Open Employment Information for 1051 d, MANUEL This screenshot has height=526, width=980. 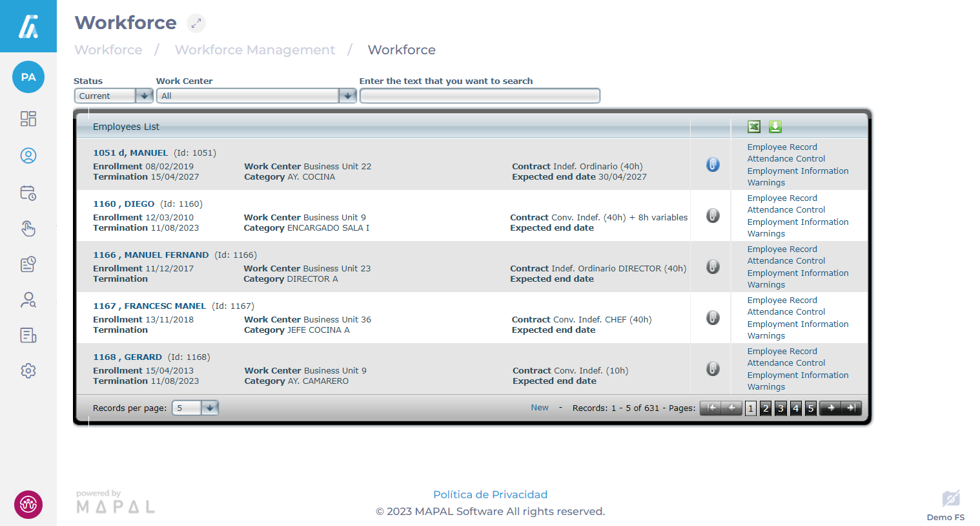click(x=798, y=171)
